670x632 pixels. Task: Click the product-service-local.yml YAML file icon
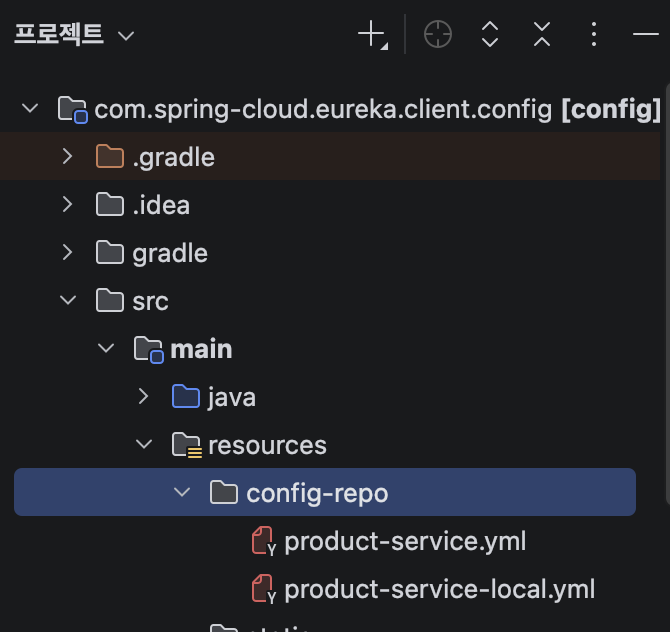coord(263,590)
